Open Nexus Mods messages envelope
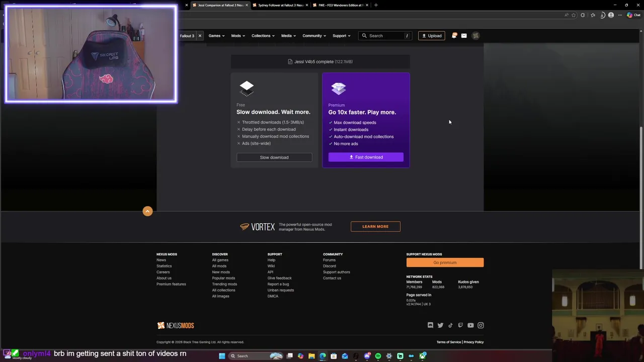The image size is (644, 362). click(x=464, y=36)
